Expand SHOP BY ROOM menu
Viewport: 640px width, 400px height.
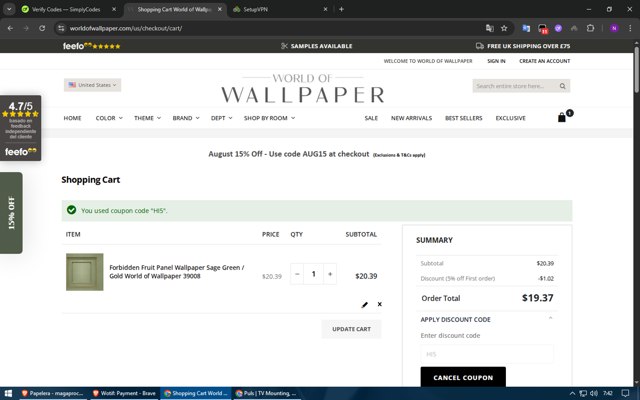[269, 118]
